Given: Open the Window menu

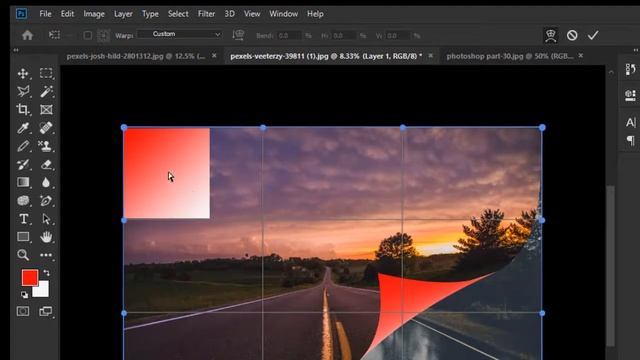Looking at the screenshot, I should tap(283, 14).
